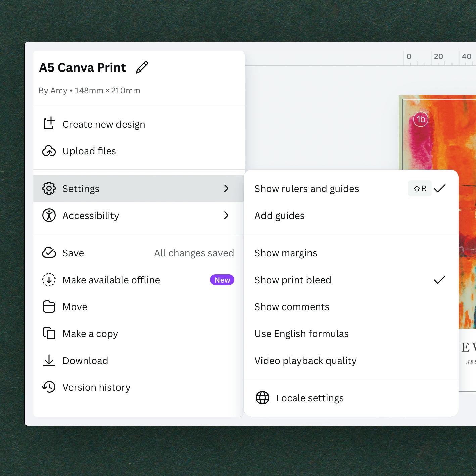Click the pencil icon to rename design
The width and height of the screenshot is (476, 476).
(x=142, y=67)
